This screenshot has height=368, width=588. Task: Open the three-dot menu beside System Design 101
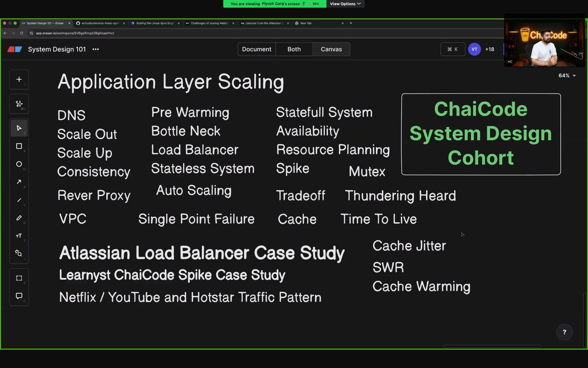(96, 49)
